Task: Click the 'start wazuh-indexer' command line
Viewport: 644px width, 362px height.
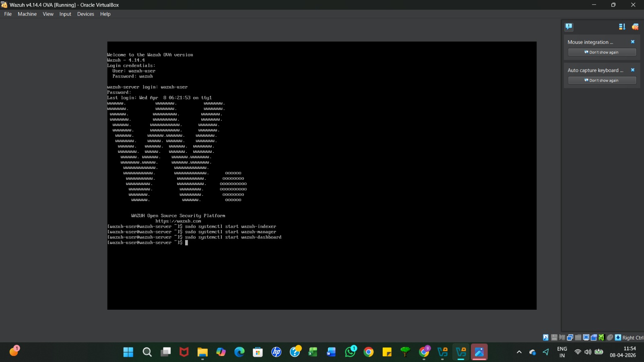Action: (x=192, y=226)
